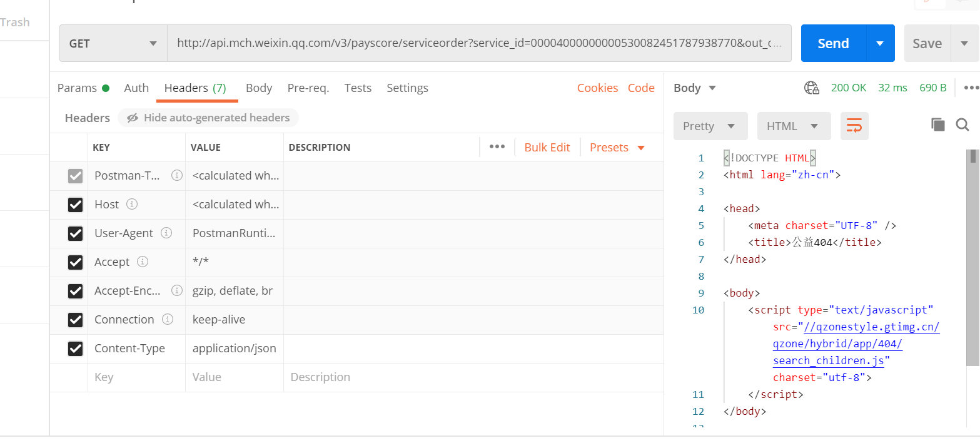980x443 pixels.
Task: Uncheck the User-Agent header checkbox
Action: [x=76, y=234]
